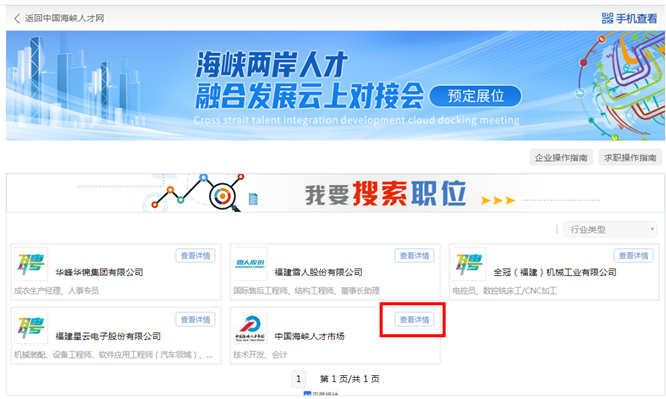The image size is (666, 399).
Task: Open the 返回中国海峡人才网 link
Action: [65, 18]
